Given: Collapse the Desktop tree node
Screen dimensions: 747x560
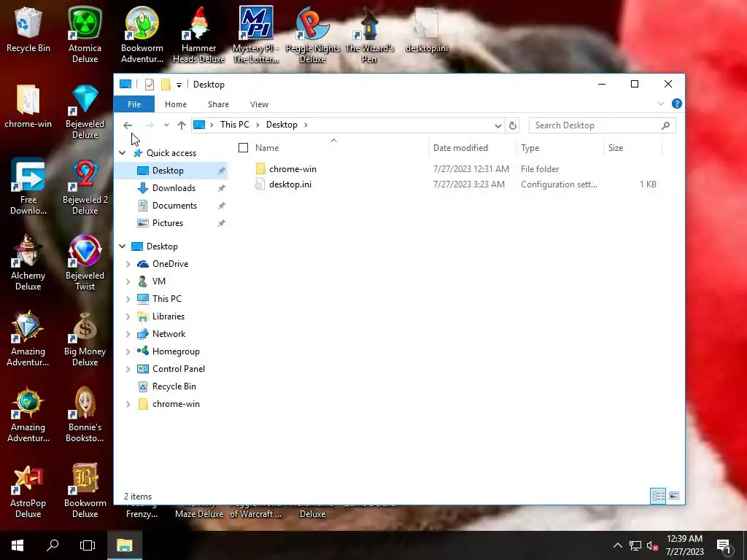Looking at the screenshot, I should coord(123,246).
